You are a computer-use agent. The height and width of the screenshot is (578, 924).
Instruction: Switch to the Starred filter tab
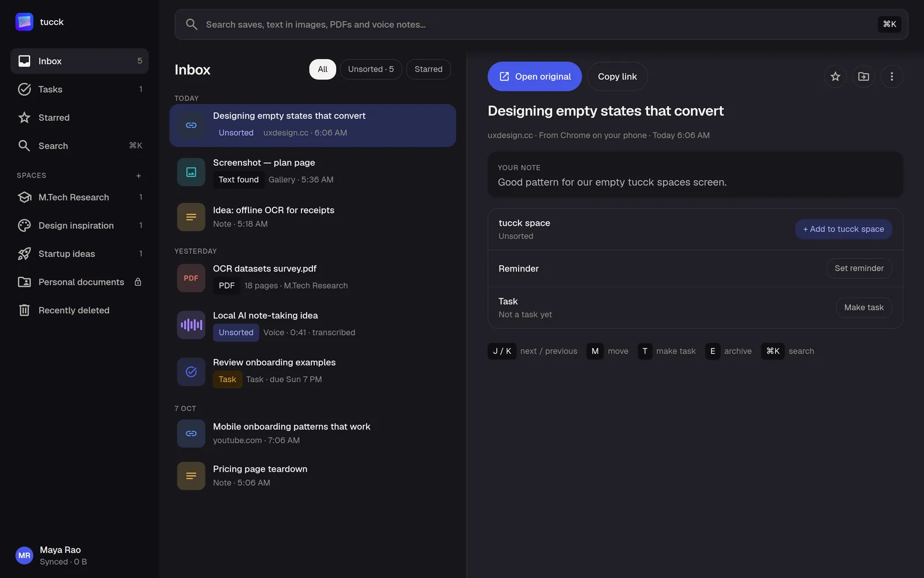click(x=429, y=69)
